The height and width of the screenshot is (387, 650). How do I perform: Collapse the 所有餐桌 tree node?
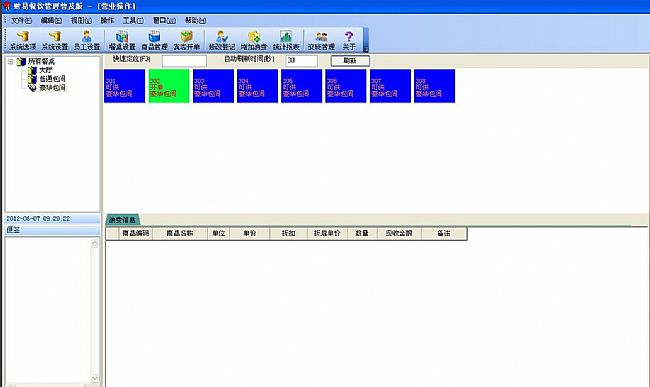[x=10, y=62]
